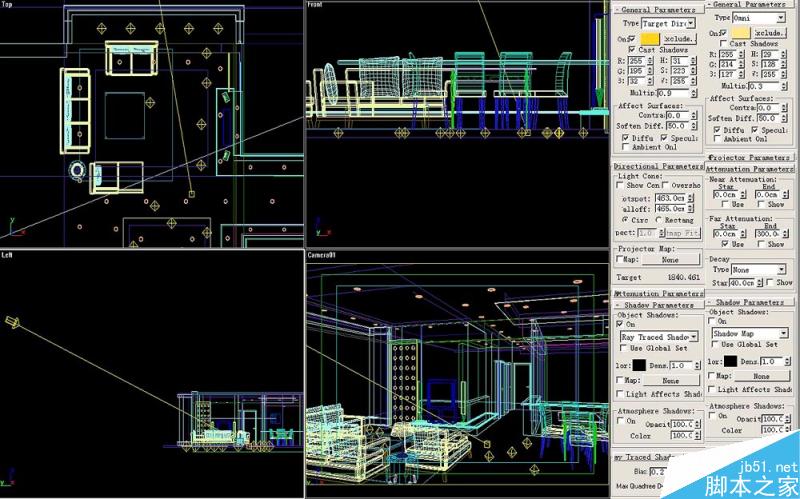This screenshot has height=499, width=800.
Task: Open Type dropdown showing Target Direct
Action: 668,23
